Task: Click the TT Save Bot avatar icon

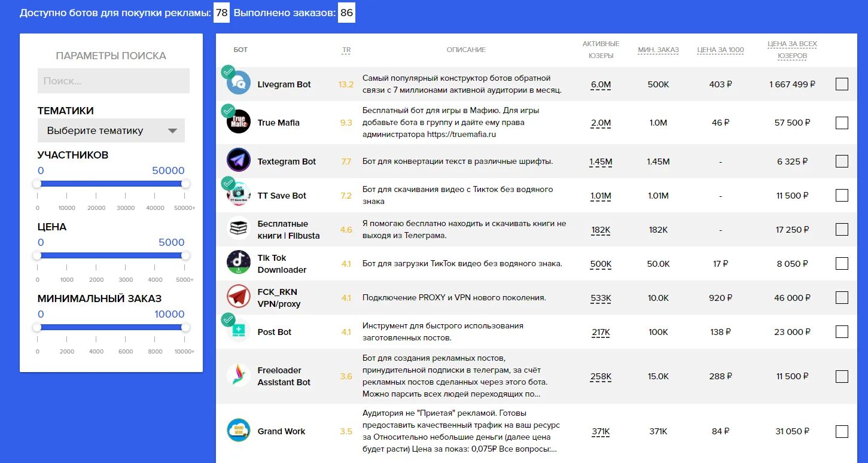Action: tap(239, 194)
